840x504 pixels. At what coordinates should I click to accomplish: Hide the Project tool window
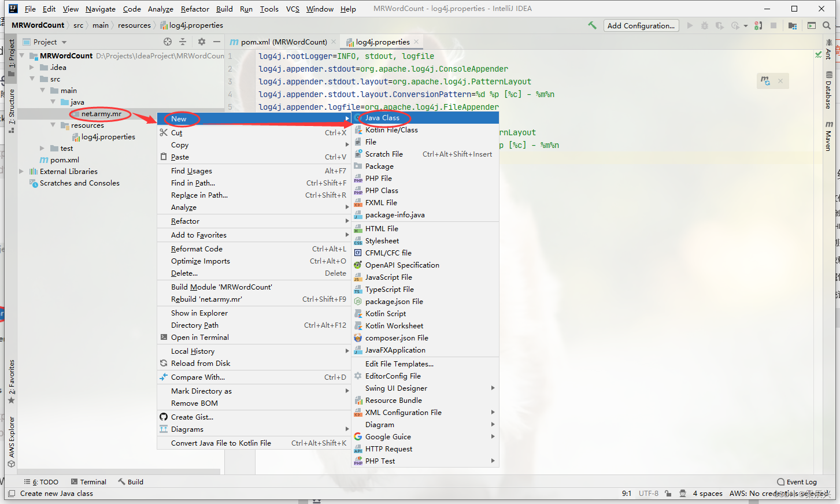pos(217,42)
